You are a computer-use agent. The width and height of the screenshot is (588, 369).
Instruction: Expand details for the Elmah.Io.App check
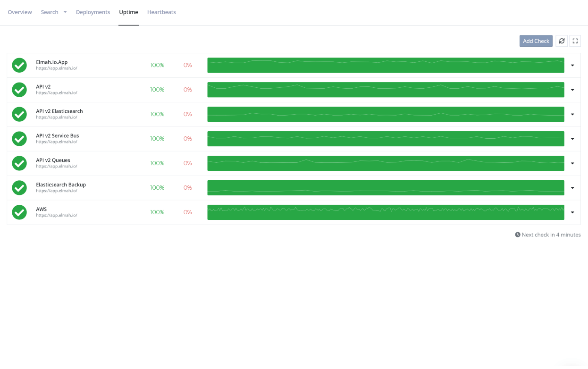pos(572,65)
